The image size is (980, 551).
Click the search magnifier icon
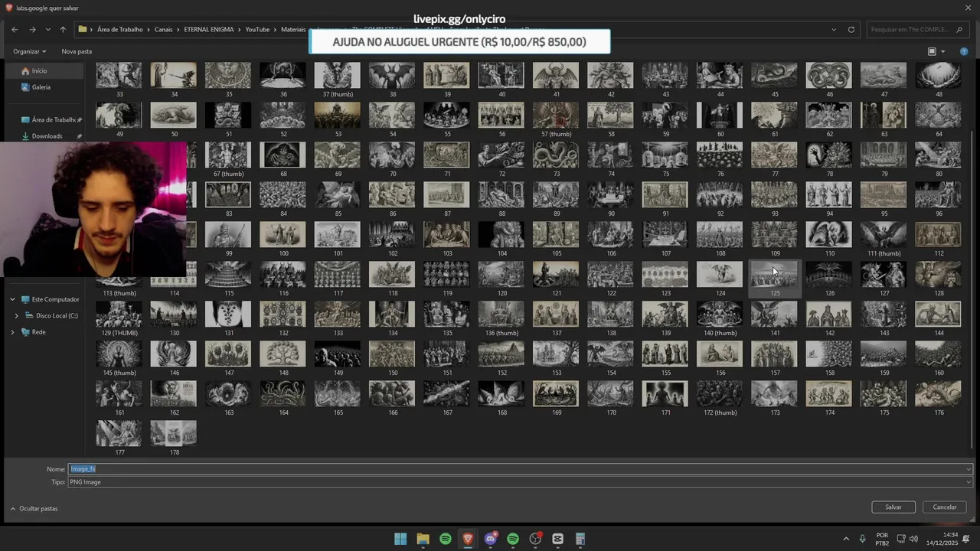[x=959, y=30]
